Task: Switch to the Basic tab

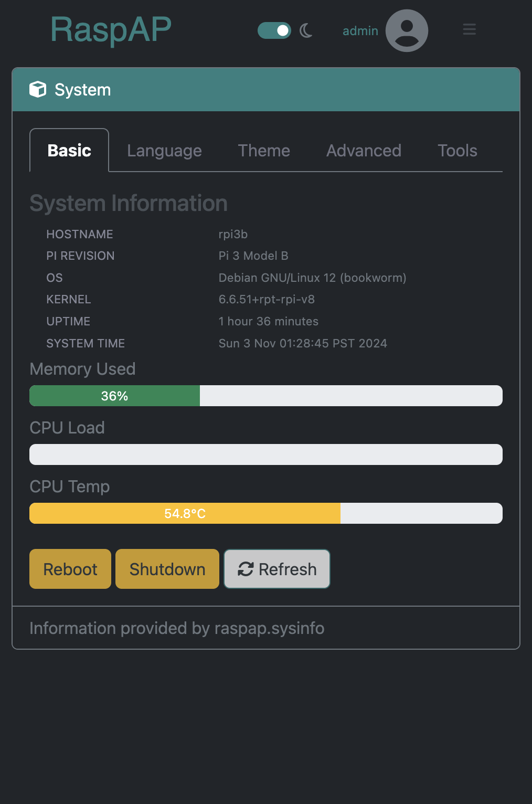Action: 69,151
